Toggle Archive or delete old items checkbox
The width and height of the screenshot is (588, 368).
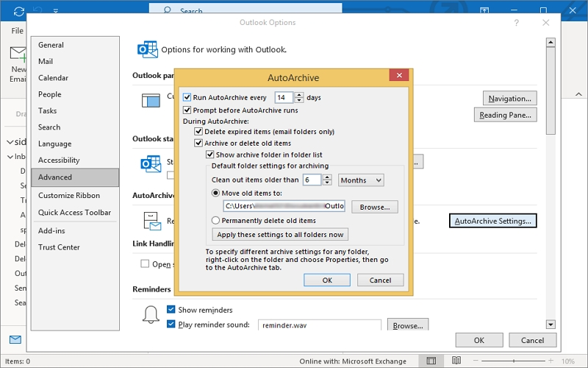[x=198, y=143]
